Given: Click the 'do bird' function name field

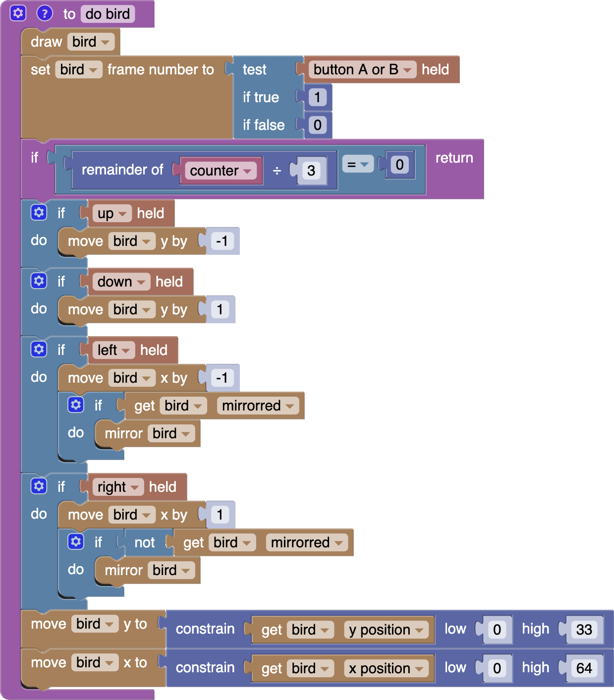Looking at the screenshot, I should point(108,14).
